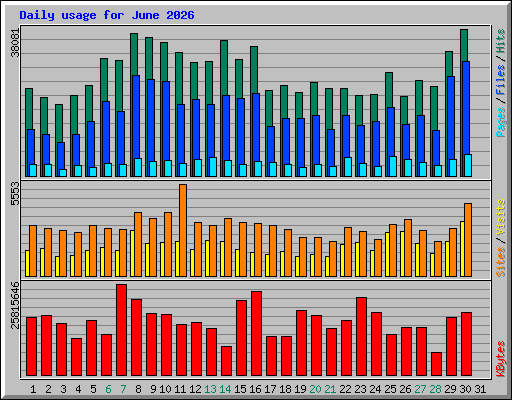This screenshot has width=512, height=400.
Task: Click the green Hits bar for day 14
Action: pyautogui.click(x=224, y=68)
